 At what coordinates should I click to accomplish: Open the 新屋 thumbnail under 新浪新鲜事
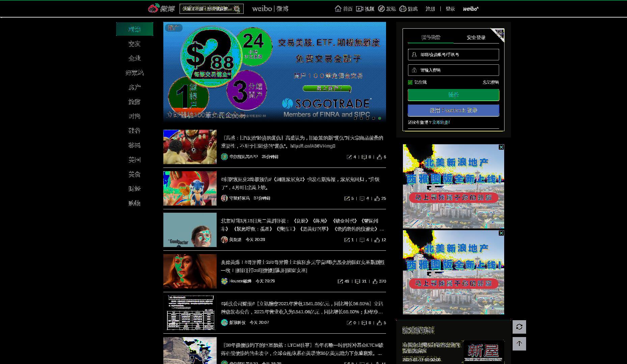pyautogui.click(x=484, y=352)
